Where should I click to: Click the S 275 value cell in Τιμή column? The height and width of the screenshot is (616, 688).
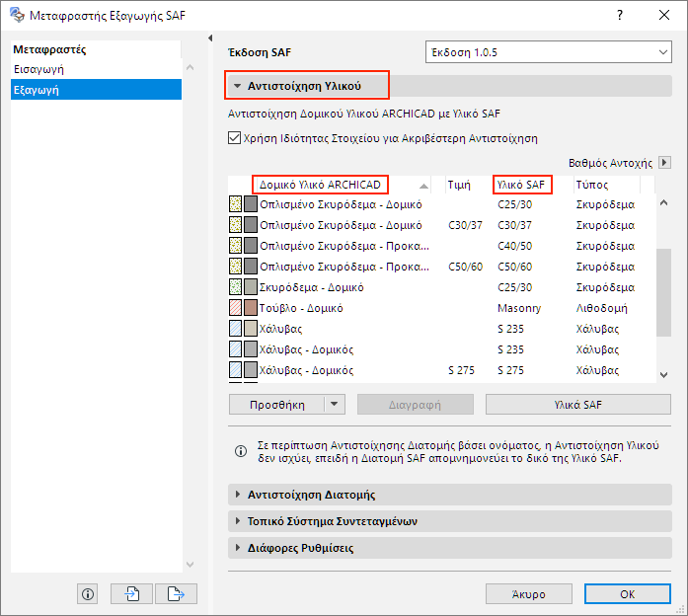[x=461, y=370]
